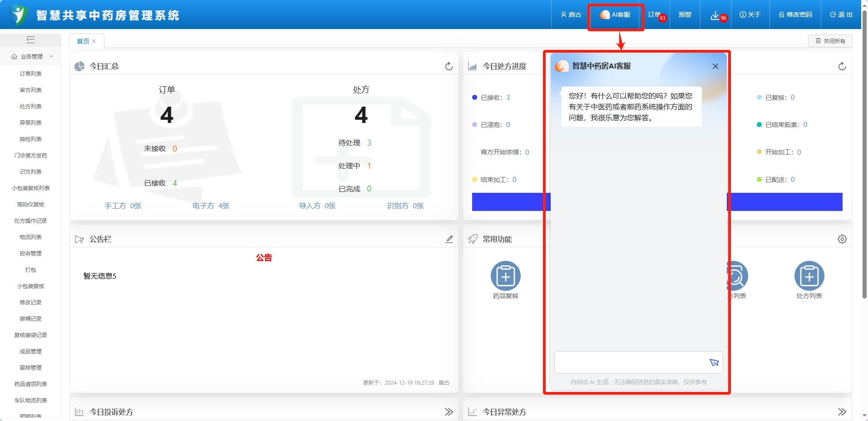The width and height of the screenshot is (868, 421).
Task: Collapse the left sidebar menu
Action: [x=30, y=40]
